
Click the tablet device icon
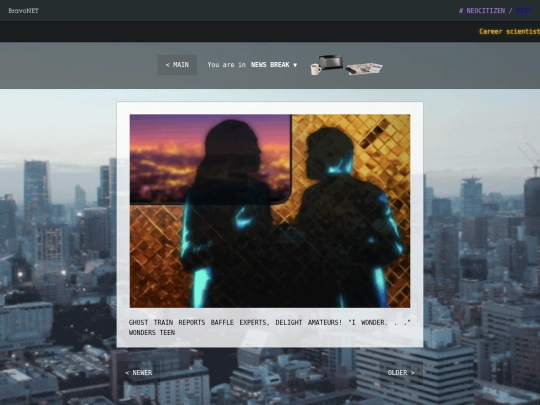tap(330, 62)
